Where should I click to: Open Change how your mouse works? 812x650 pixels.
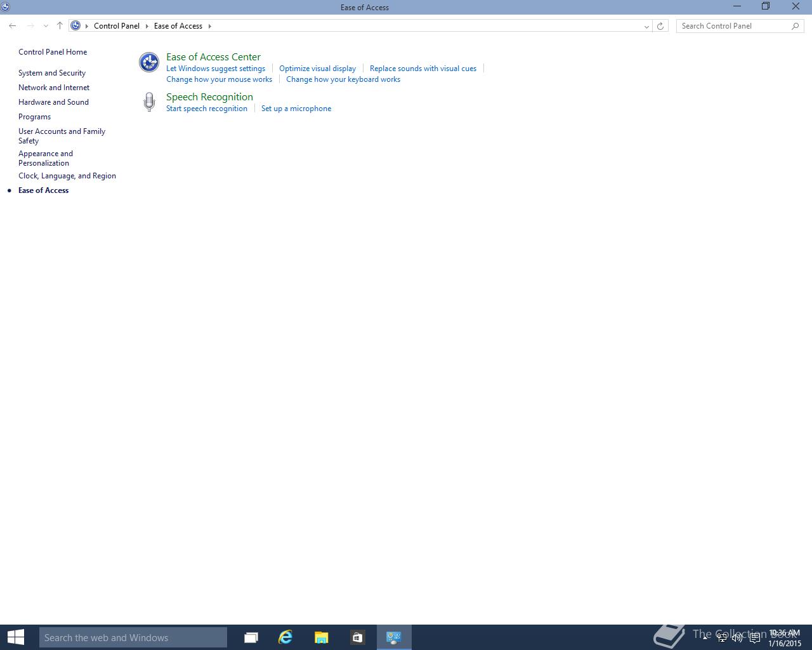tap(219, 79)
